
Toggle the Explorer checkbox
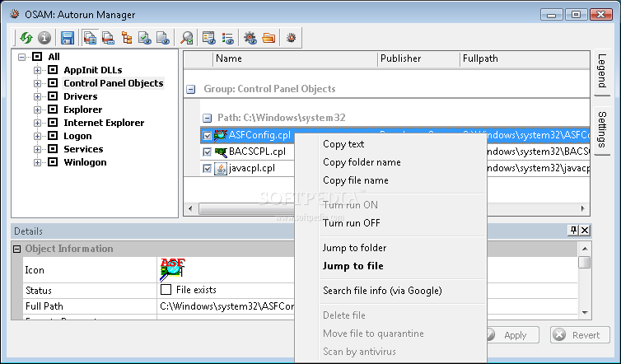[x=53, y=110]
